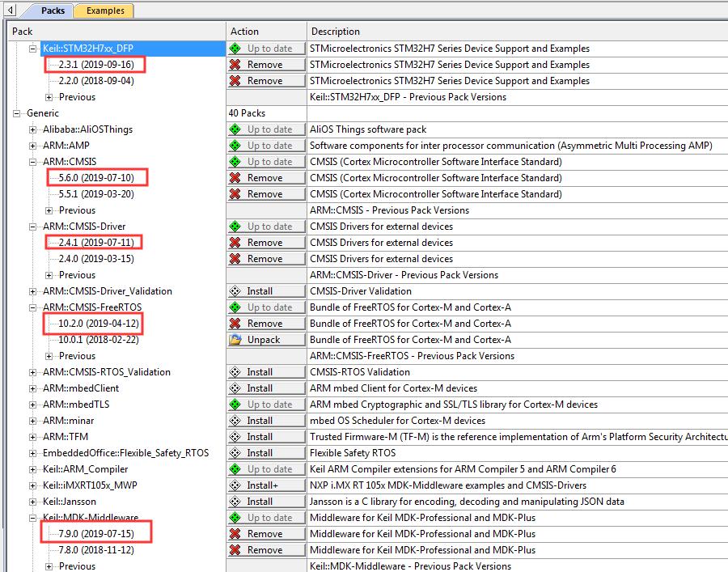This screenshot has height=572, width=728.
Task: Remove MDK-Middleware version 7.8.0
Action: (x=266, y=550)
